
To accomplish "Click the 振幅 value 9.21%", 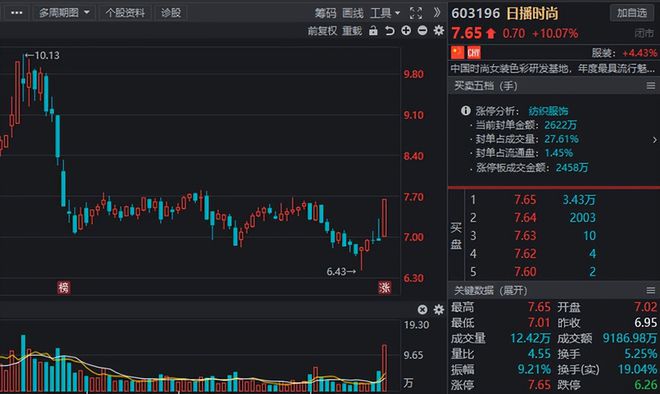I will click(534, 370).
